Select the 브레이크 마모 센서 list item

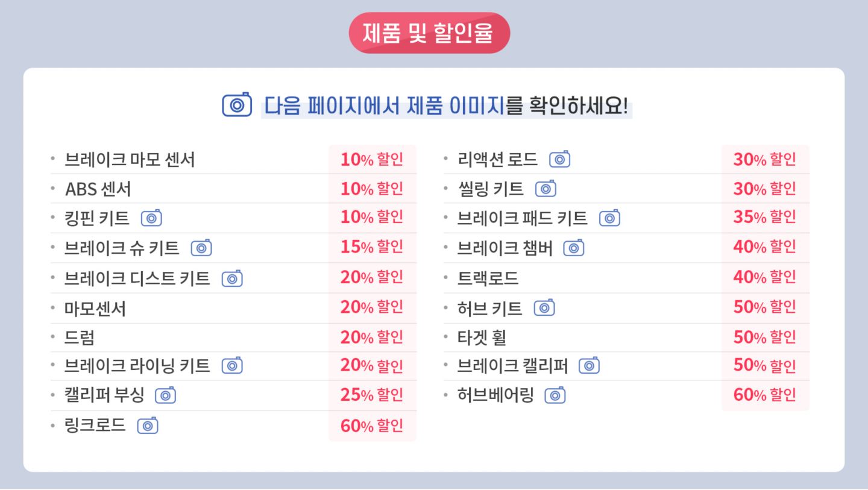point(130,160)
